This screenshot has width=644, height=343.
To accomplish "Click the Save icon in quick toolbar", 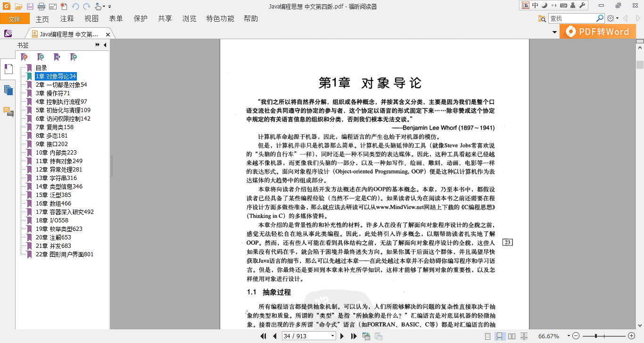I will tap(30, 7).
